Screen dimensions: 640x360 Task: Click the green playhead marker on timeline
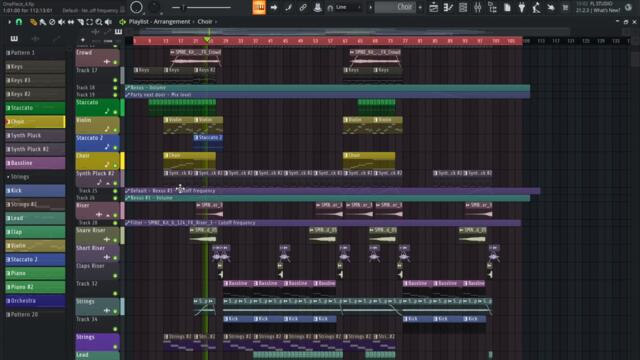click(207, 40)
